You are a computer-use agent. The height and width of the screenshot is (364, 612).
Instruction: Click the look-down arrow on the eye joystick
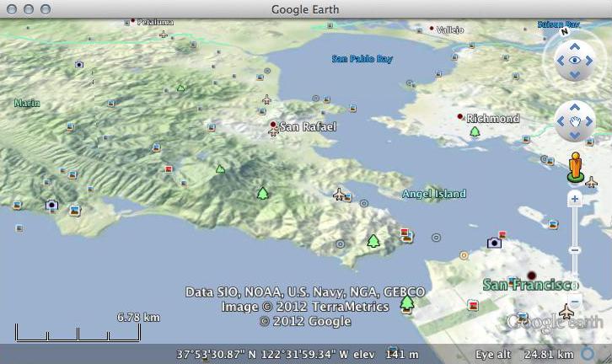575,74
